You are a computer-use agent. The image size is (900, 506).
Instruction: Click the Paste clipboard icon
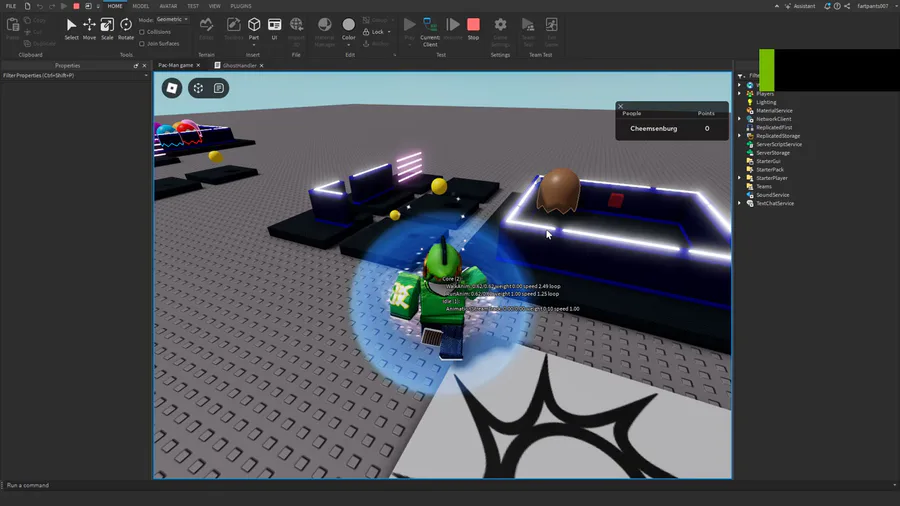pos(13,25)
